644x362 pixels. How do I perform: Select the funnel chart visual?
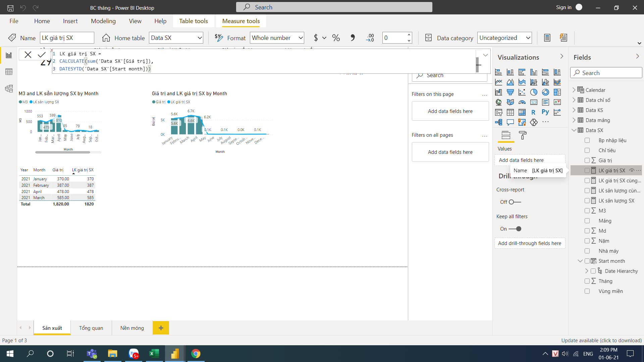point(510,92)
